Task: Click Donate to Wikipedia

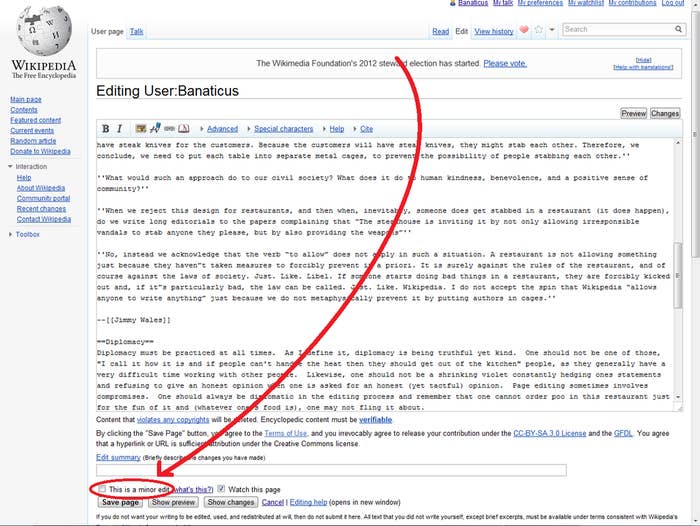Action: coord(40,151)
